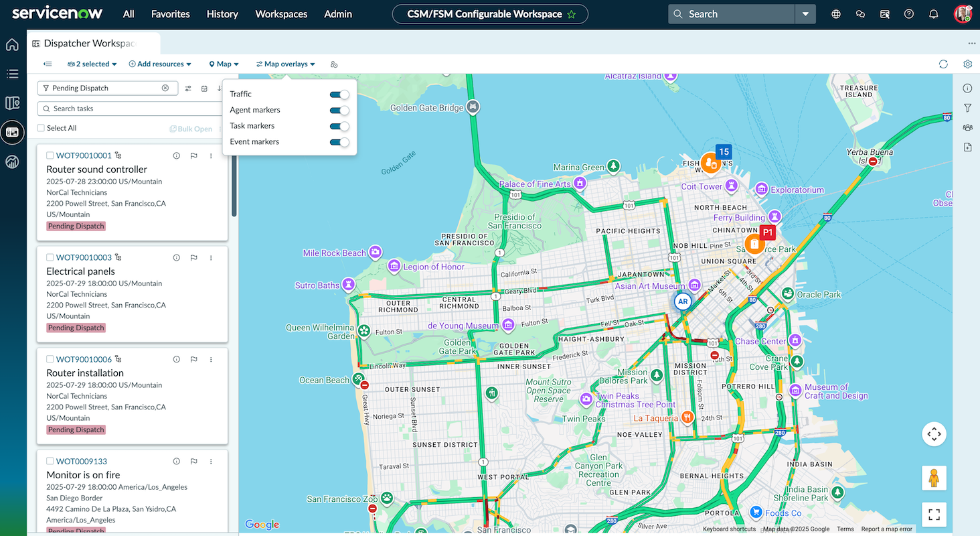Open the task filter settings sliders icon
This screenshot has height=536, width=980.
[x=188, y=88]
